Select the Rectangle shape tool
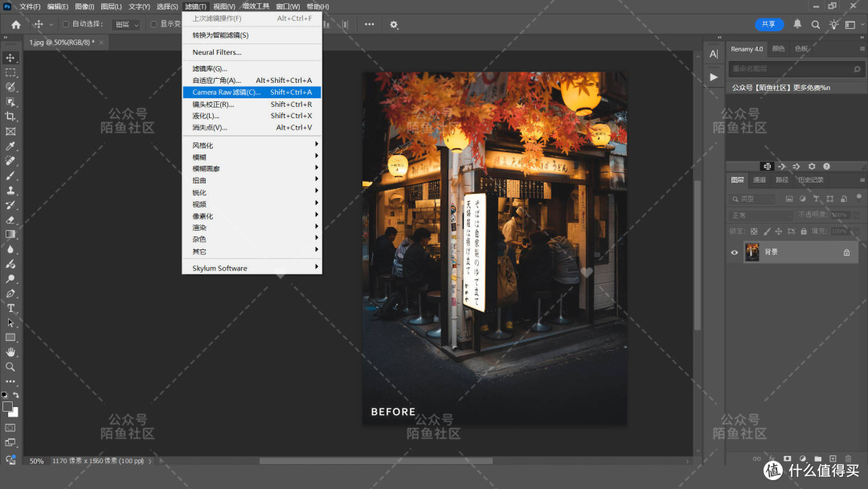Image resolution: width=868 pixels, height=489 pixels. 10,337
